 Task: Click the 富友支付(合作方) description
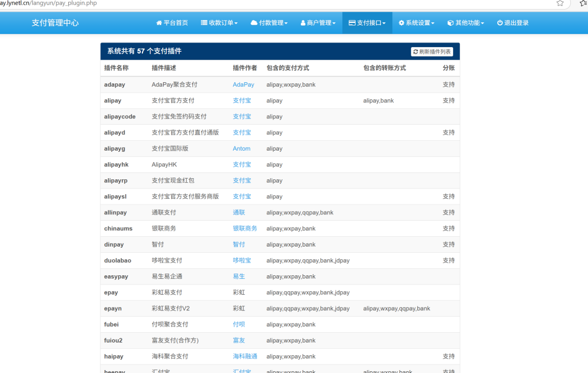(x=175, y=341)
